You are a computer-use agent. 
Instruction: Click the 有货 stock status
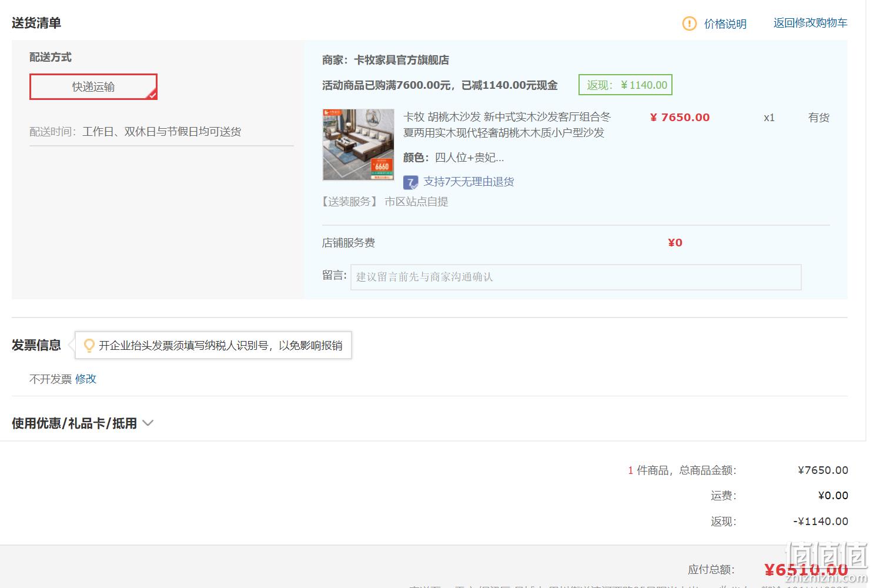coord(819,118)
